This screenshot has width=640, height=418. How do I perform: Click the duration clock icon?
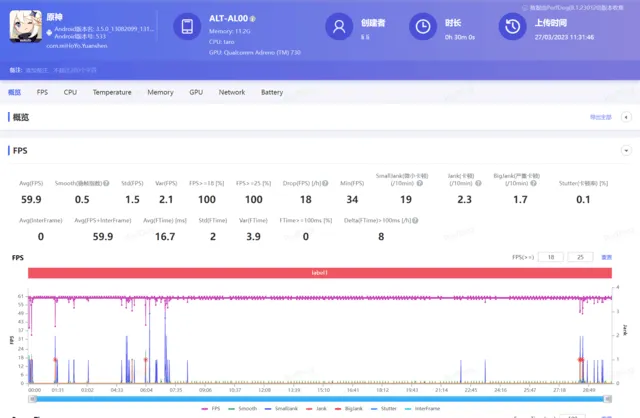tap(424, 28)
